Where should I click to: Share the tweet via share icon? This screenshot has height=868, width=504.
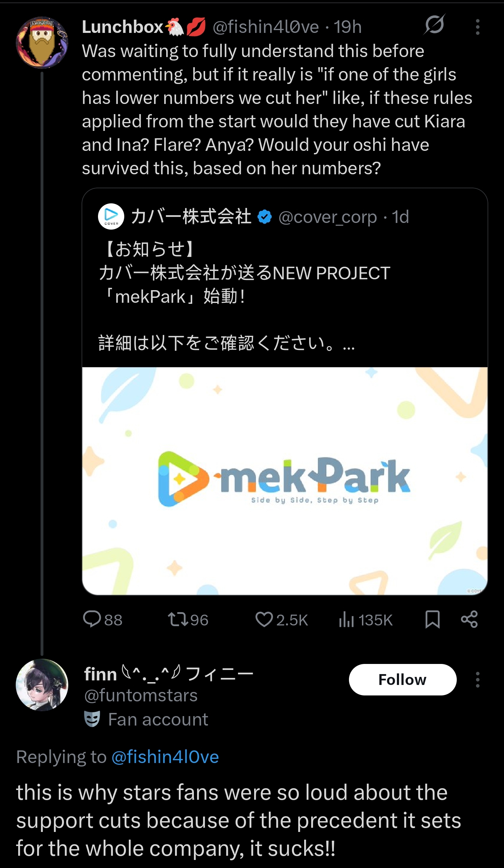tap(469, 619)
